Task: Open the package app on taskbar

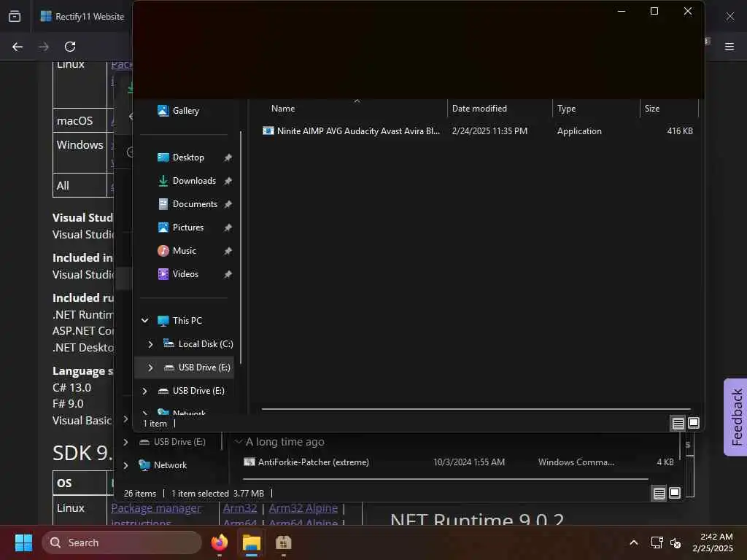Action: (284, 542)
